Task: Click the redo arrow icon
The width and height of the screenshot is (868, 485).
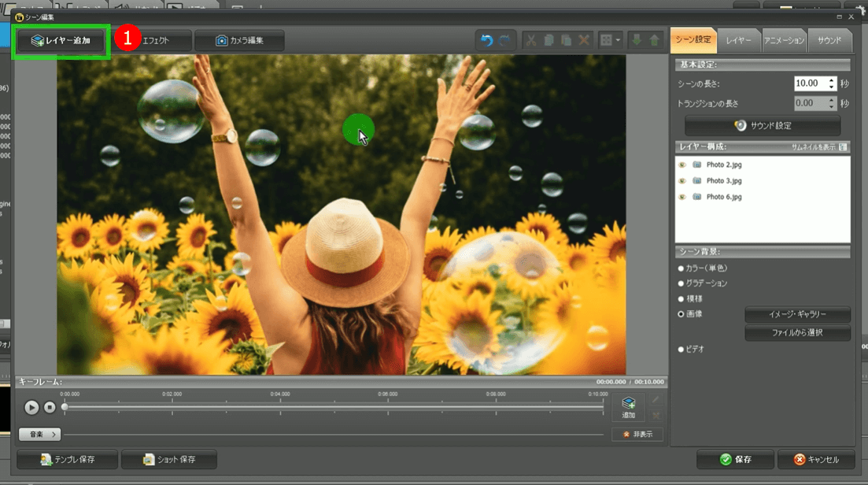Action: [x=504, y=41]
